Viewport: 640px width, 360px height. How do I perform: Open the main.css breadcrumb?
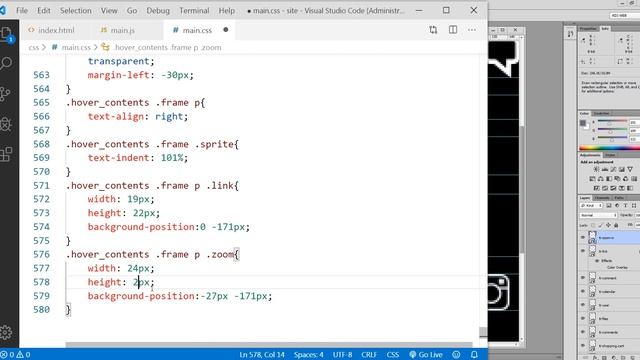pyautogui.click(x=76, y=47)
